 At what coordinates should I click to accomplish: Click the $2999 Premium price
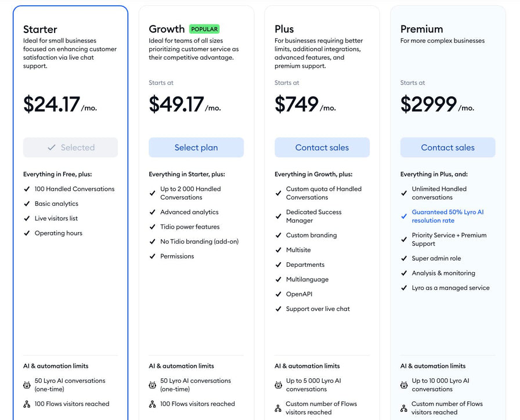428,104
